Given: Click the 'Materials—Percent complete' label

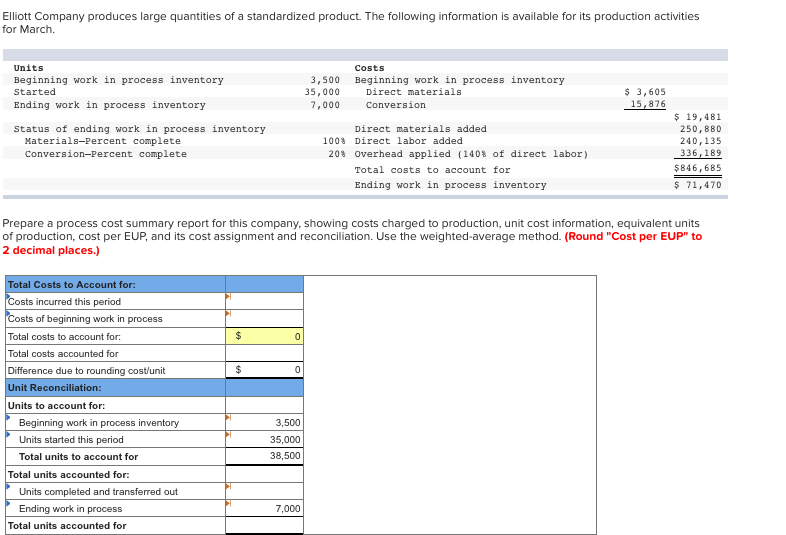Looking at the screenshot, I should (103, 141).
